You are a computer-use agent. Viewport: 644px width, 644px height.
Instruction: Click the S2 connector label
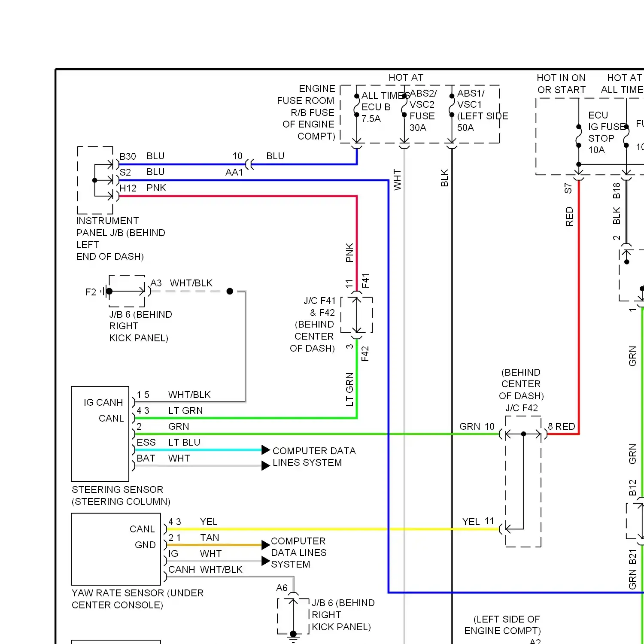tap(125, 172)
